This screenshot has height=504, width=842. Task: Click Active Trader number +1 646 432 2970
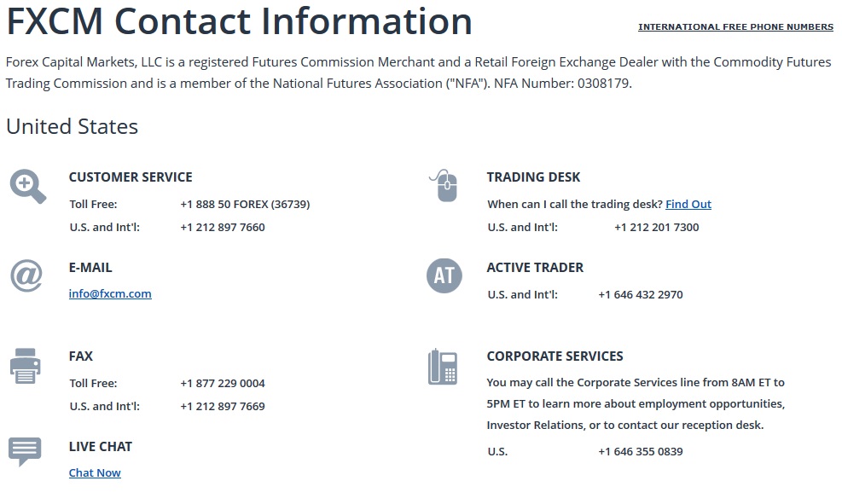(641, 295)
